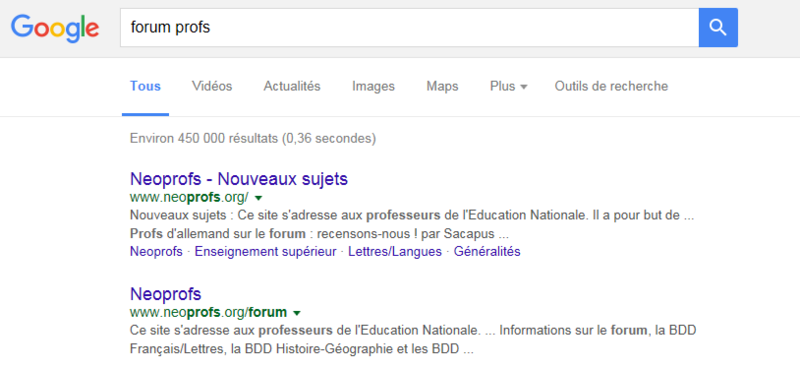Viewport: 800px width, 369px height.
Task: Open the second result titled Neoprofs
Action: coord(166,294)
